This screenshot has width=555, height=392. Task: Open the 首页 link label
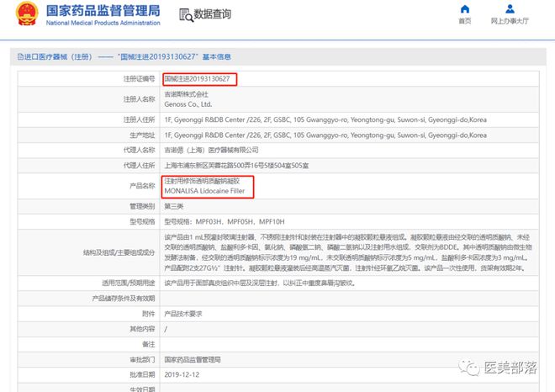[465, 21]
